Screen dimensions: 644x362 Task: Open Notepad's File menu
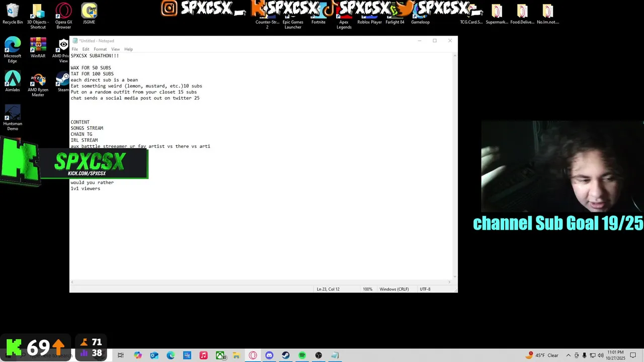pos(74,49)
